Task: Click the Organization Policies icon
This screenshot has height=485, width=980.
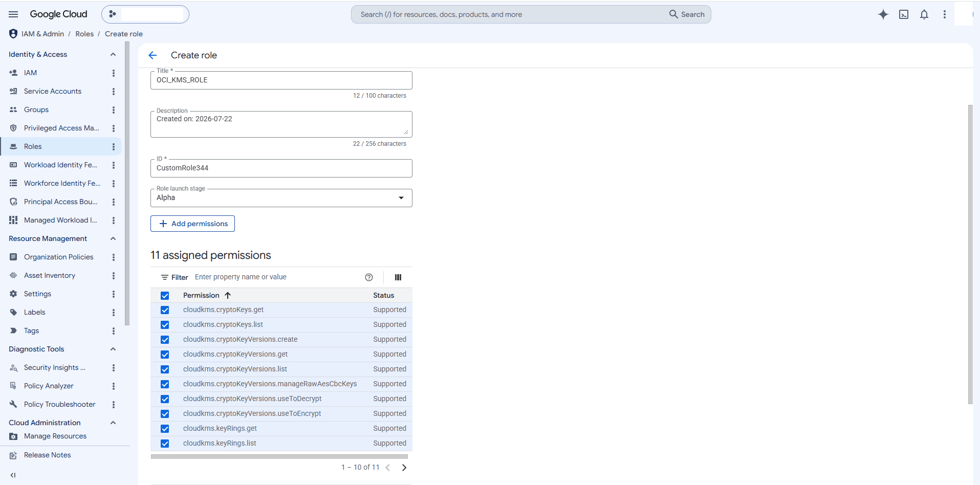Action: pos(13,257)
